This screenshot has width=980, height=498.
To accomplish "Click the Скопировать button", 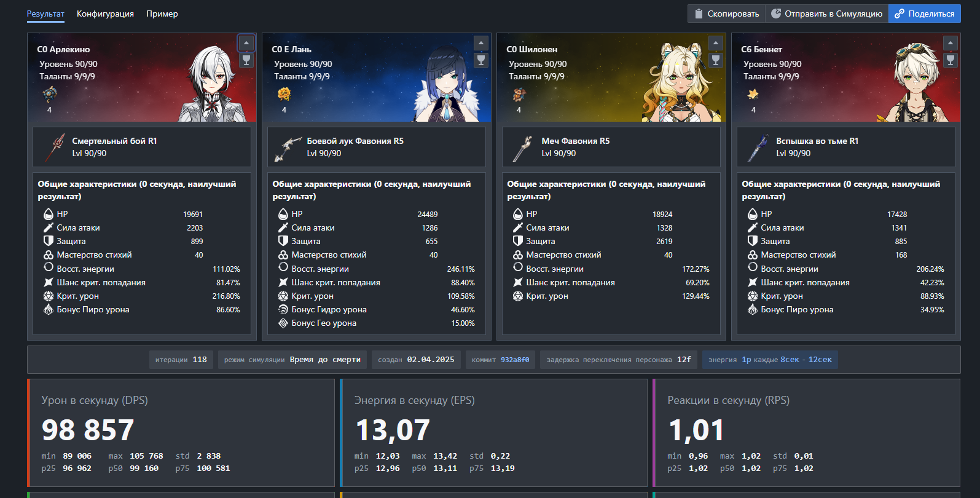I will (x=726, y=14).
